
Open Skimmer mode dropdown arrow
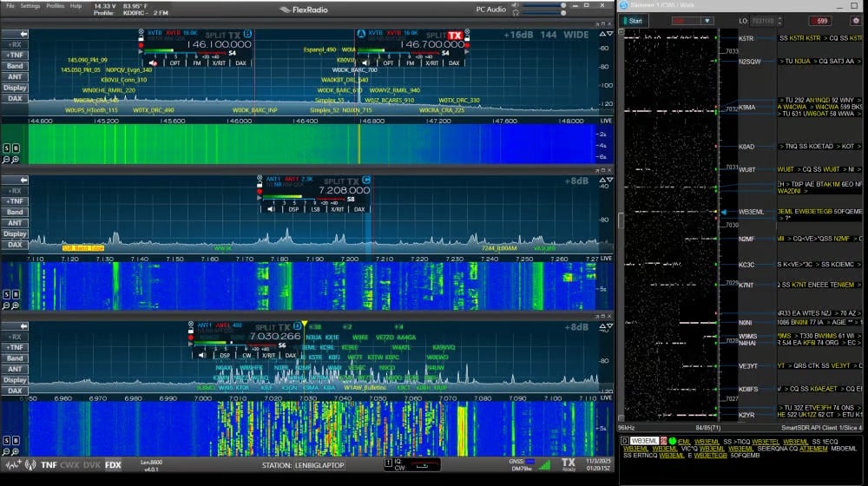click(707, 21)
